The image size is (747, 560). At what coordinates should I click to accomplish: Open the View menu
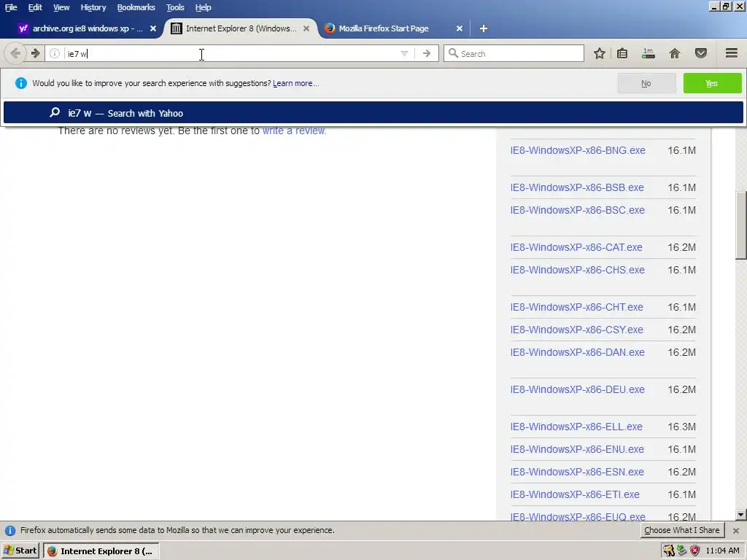tap(61, 7)
